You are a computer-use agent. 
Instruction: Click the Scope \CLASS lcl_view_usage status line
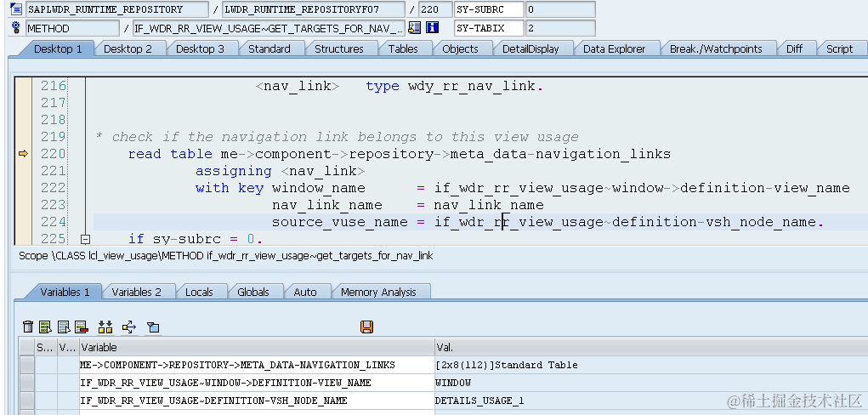click(226, 256)
